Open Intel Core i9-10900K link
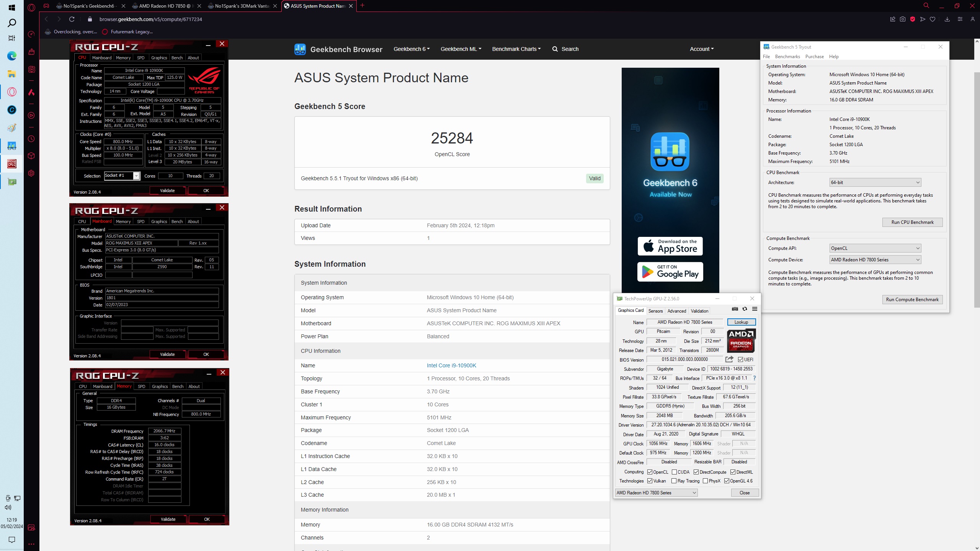980x551 pixels. [x=451, y=365]
